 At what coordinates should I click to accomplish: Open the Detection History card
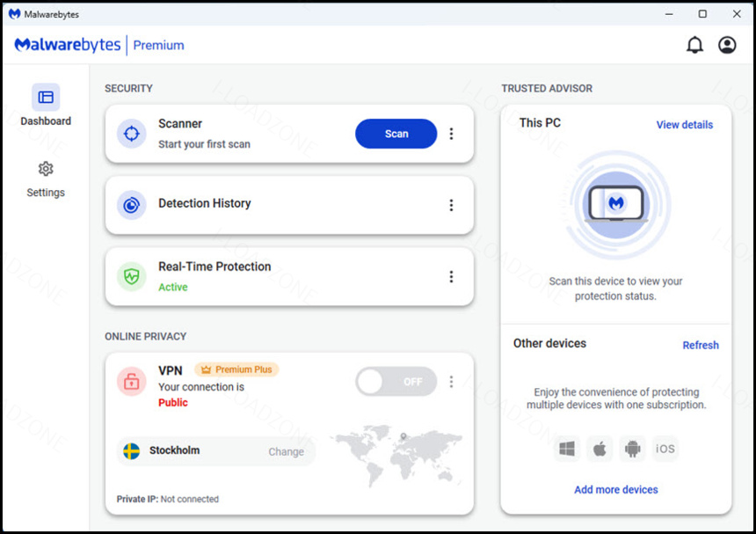click(x=289, y=205)
